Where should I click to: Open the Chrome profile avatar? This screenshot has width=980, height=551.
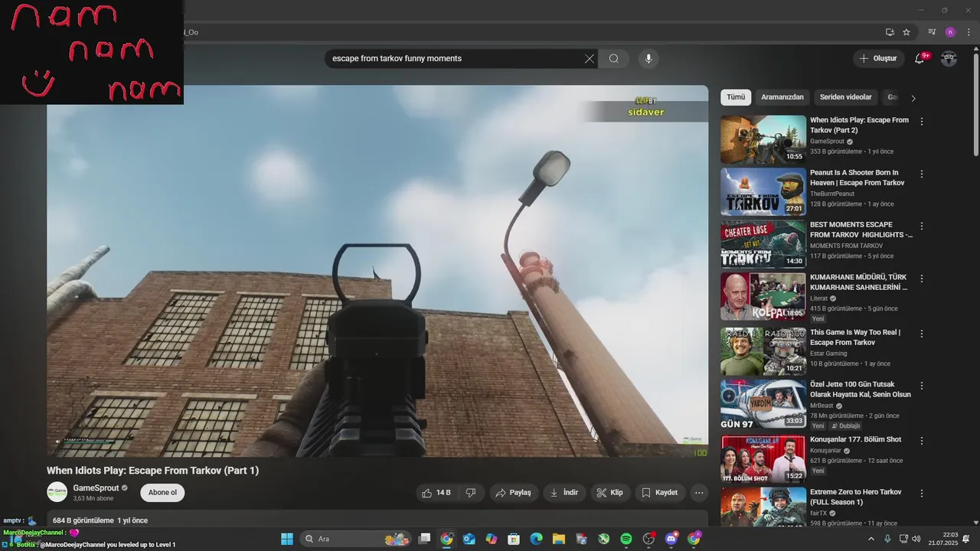pos(950,32)
